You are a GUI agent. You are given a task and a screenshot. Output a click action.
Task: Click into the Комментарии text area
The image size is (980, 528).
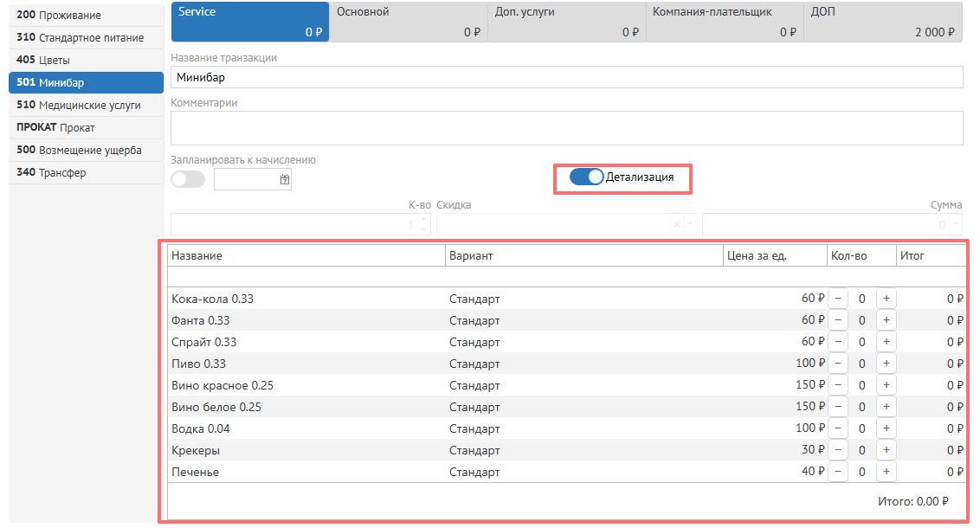tap(566, 127)
